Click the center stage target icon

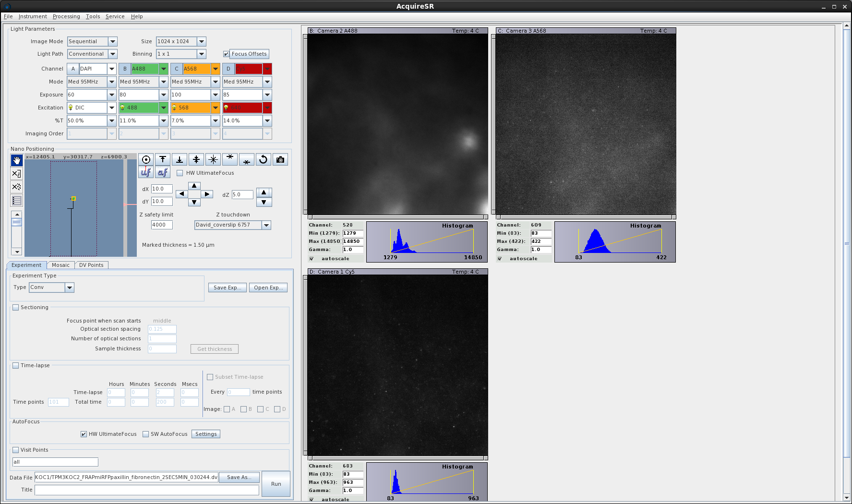(x=146, y=160)
